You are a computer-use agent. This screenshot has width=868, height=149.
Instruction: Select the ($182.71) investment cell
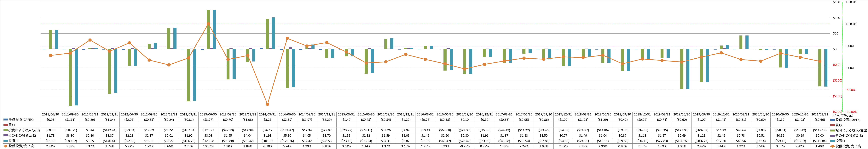(70, 130)
